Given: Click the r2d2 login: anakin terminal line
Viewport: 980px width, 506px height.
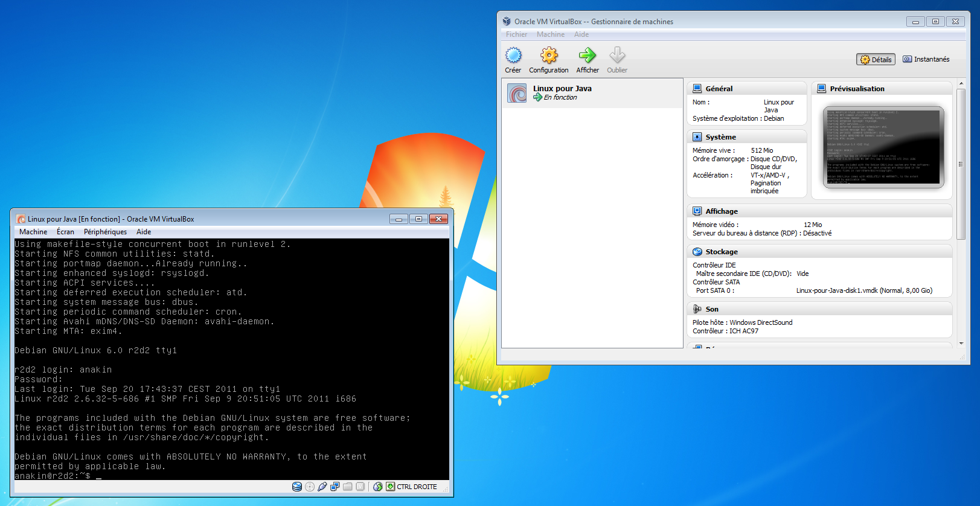Looking at the screenshot, I should click(63, 370).
